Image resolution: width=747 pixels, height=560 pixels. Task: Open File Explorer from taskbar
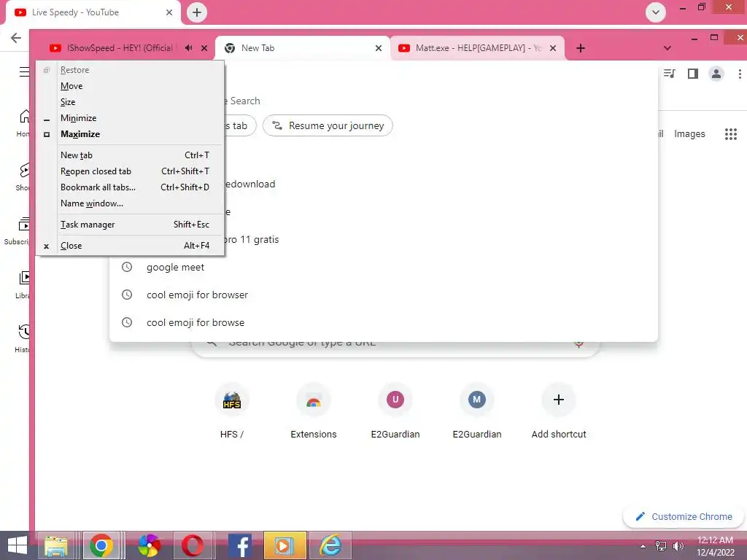click(55, 545)
